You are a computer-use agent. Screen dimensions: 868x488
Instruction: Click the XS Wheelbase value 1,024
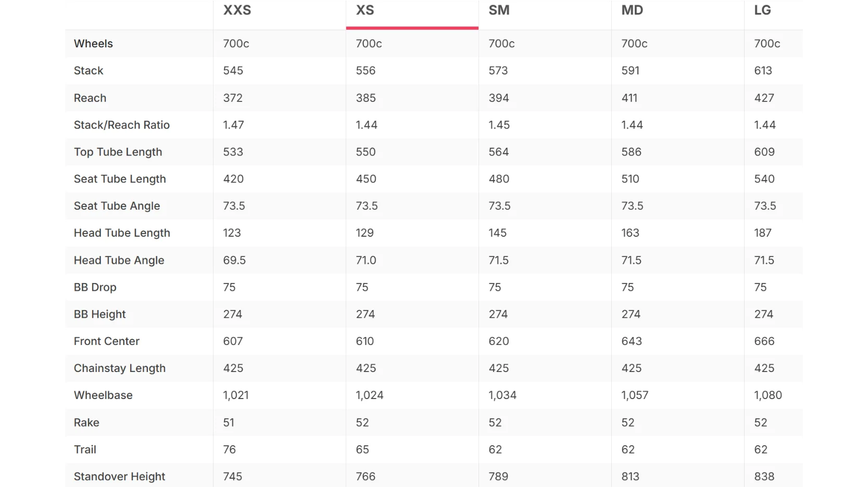370,395
